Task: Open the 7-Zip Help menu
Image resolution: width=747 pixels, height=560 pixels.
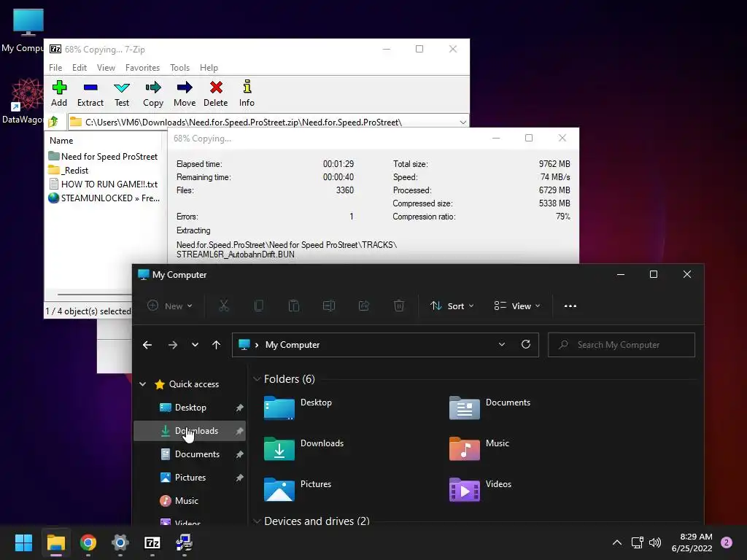Action: click(x=209, y=68)
